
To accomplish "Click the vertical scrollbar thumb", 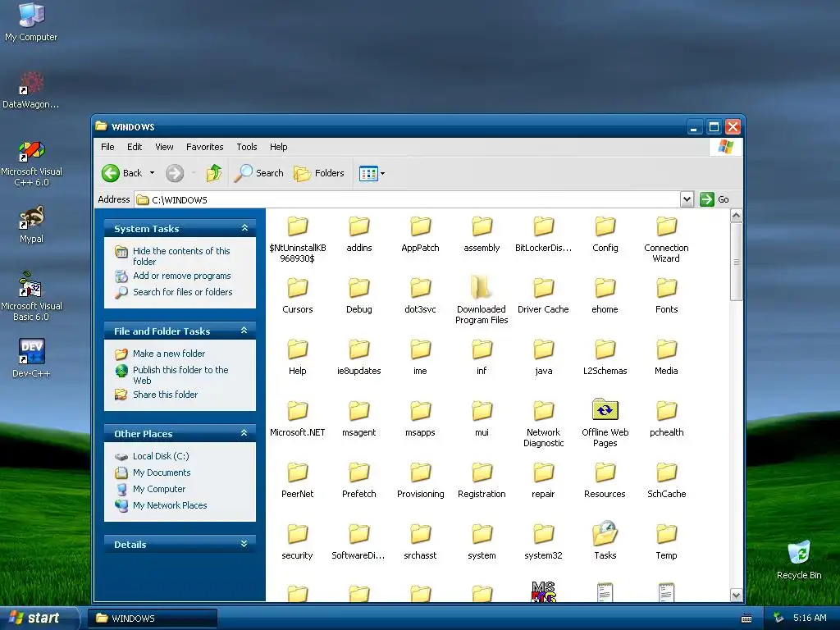I will [736, 262].
